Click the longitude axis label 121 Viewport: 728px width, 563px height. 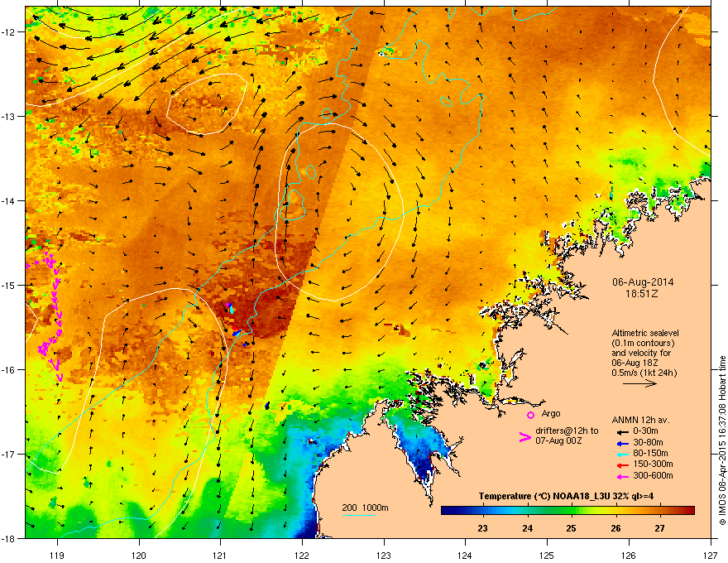pyautogui.click(x=220, y=555)
